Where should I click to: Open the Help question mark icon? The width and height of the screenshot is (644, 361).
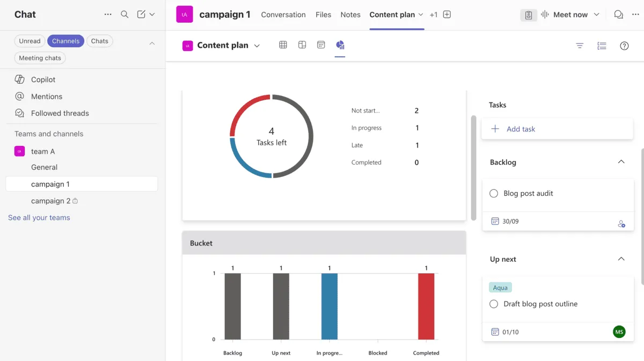624,46
